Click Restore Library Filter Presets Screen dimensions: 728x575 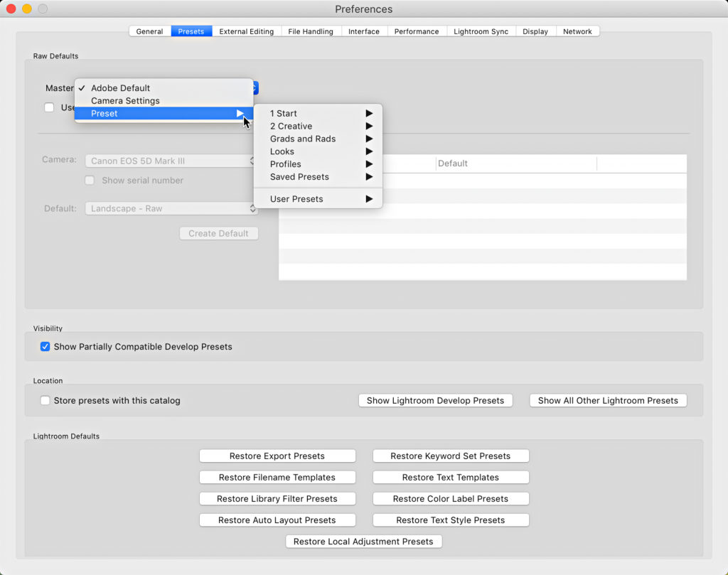[x=277, y=498]
